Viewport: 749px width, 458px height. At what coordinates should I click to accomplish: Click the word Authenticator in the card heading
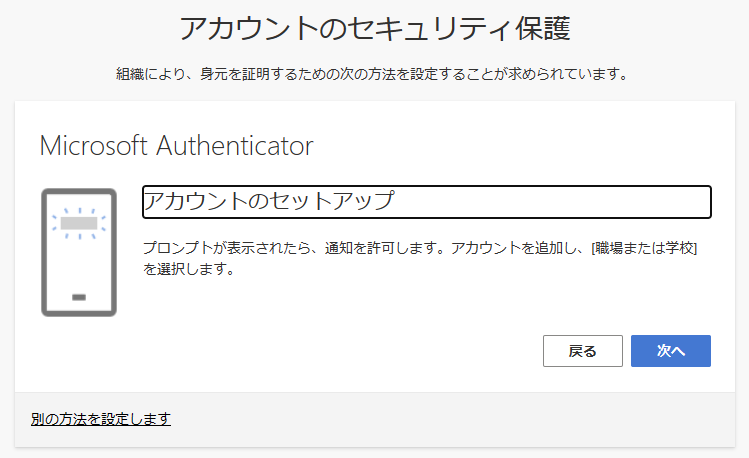(x=235, y=146)
